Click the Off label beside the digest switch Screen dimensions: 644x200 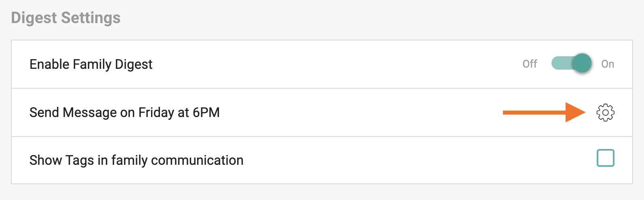coord(530,64)
